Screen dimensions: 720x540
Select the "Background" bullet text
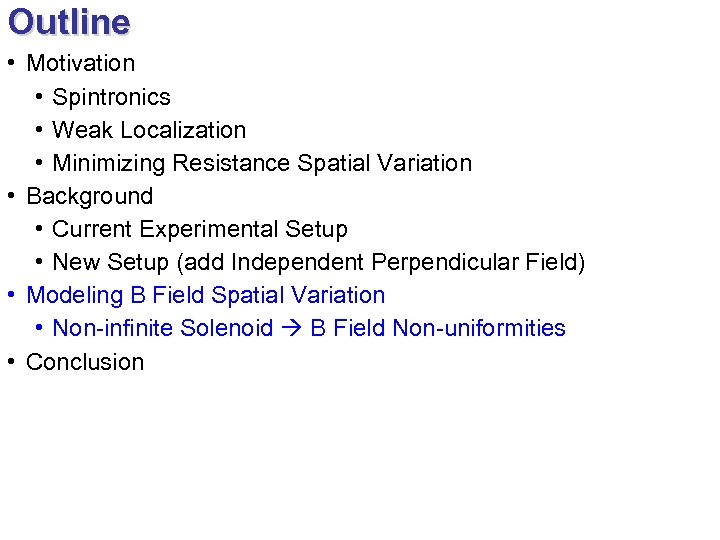(89, 196)
